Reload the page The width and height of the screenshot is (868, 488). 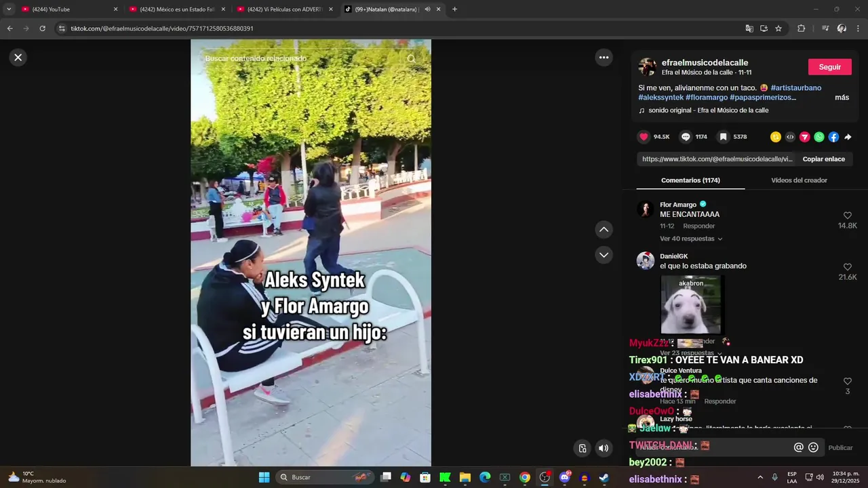point(42,28)
